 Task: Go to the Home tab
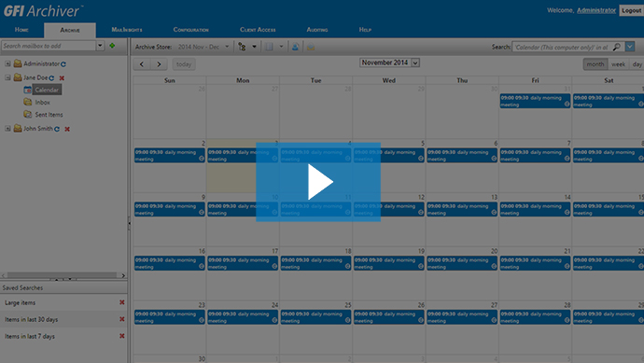pyautogui.click(x=21, y=30)
